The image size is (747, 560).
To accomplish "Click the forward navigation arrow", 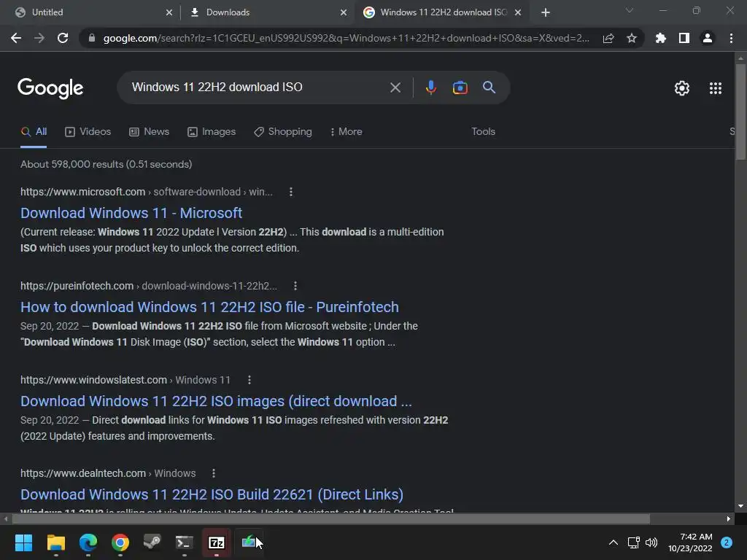I will [x=39, y=38].
